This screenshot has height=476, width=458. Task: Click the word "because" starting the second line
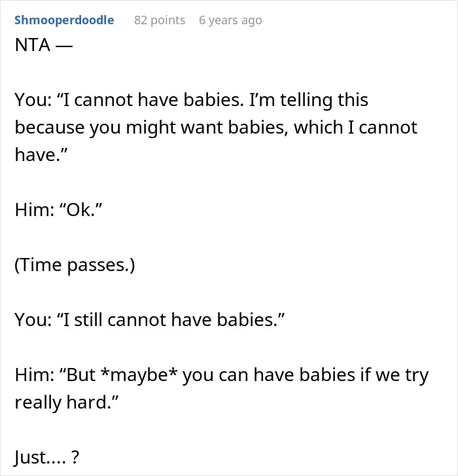[x=50, y=127]
